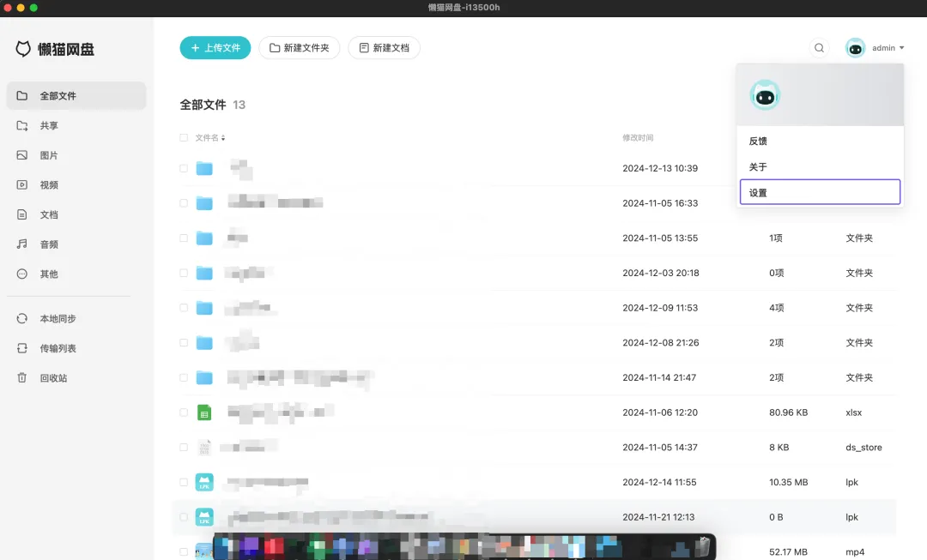Click the ds_store file icon
The height and width of the screenshot is (560, 927).
204,447
